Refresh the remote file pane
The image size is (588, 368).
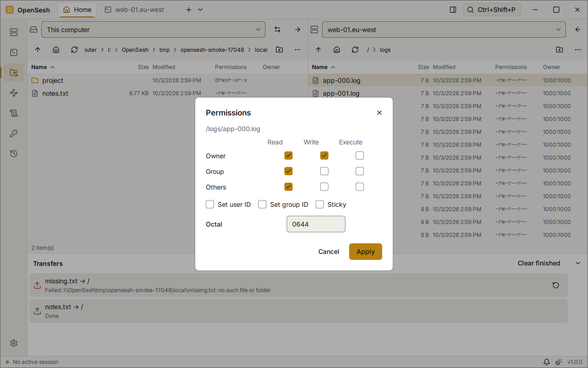click(355, 50)
